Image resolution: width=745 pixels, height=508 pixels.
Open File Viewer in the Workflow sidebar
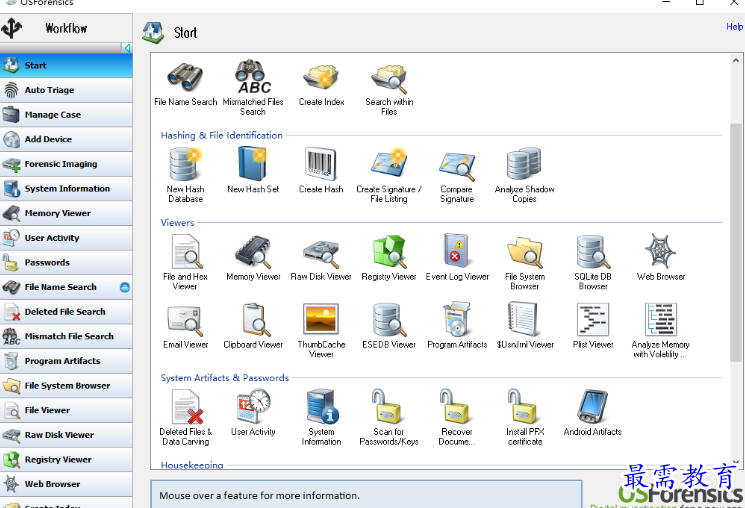[x=66, y=411]
